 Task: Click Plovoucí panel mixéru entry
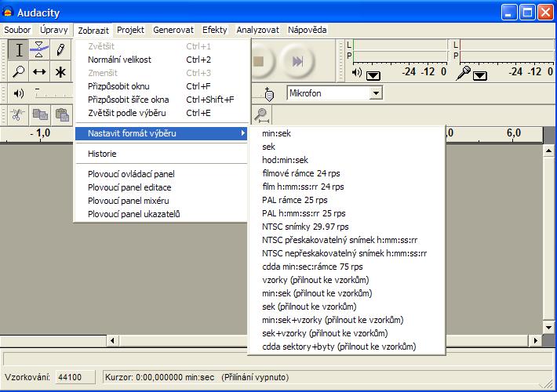coord(131,201)
